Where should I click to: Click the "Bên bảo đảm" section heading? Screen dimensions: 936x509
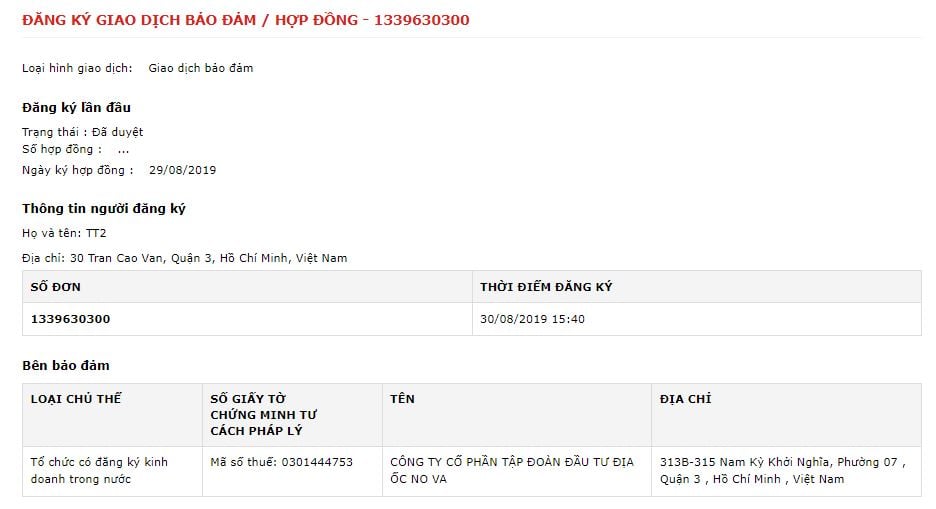[x=66, y=365]
